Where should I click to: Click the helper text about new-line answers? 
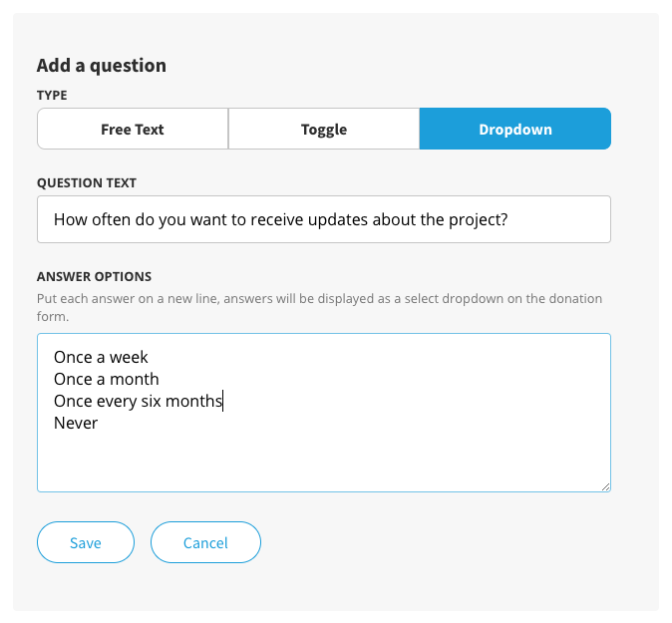320,307
